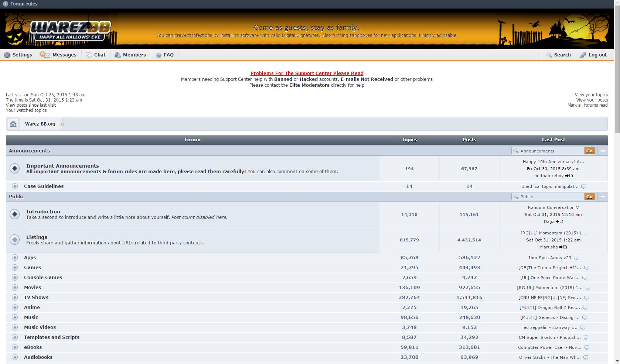Click the forum indicator icon next to Apps
The width and height of the screenshot is (620, 364).
tap(15, 257)
